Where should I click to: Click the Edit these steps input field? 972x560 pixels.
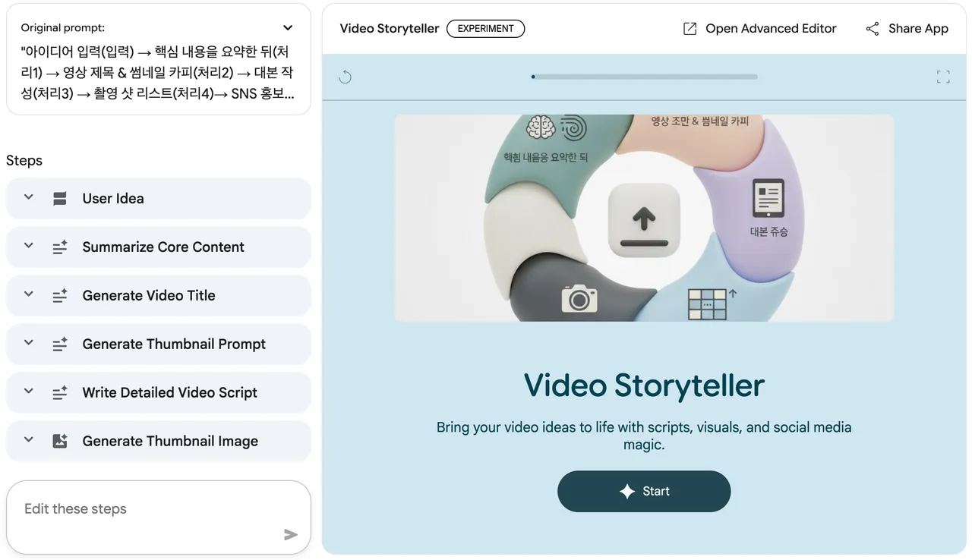(x=144, y=509)
